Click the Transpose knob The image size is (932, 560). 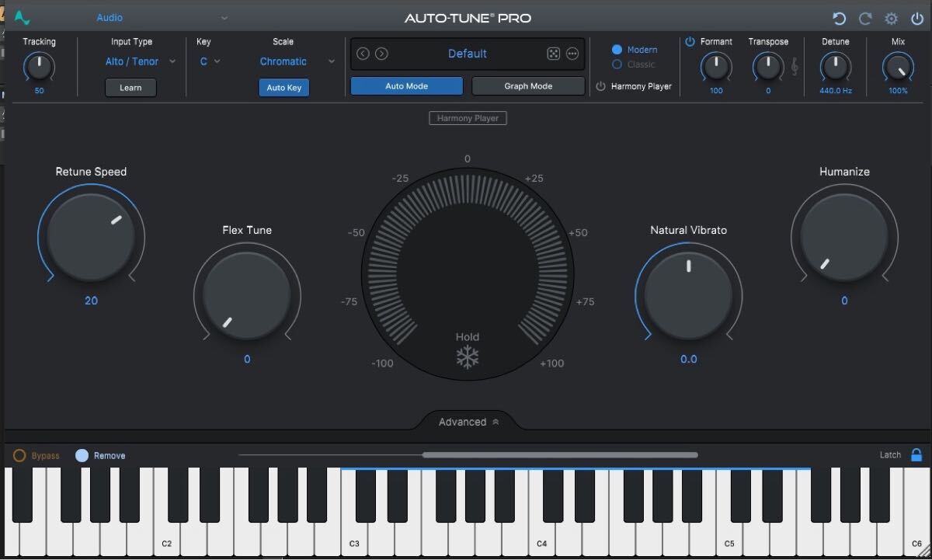click(768, 68)
